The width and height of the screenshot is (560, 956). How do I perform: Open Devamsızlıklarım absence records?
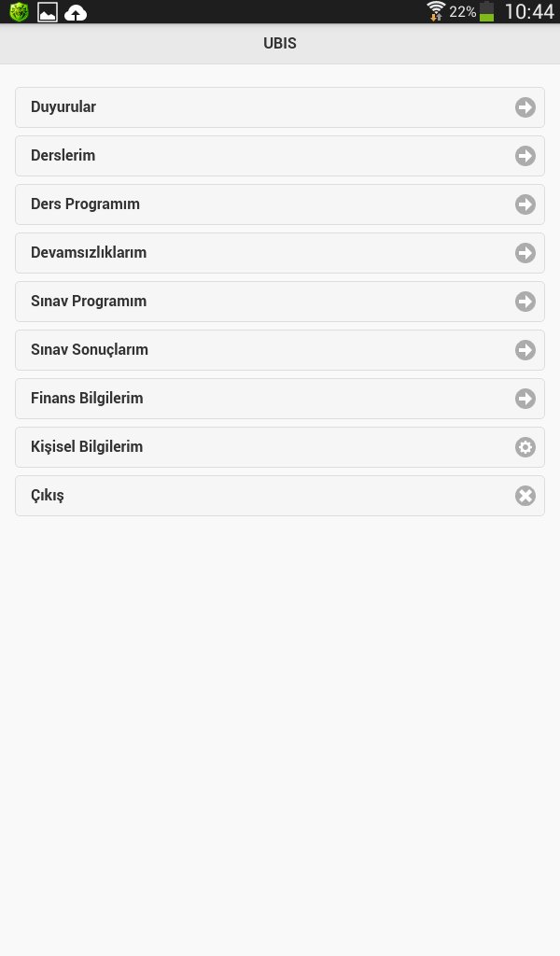[89, 253]
